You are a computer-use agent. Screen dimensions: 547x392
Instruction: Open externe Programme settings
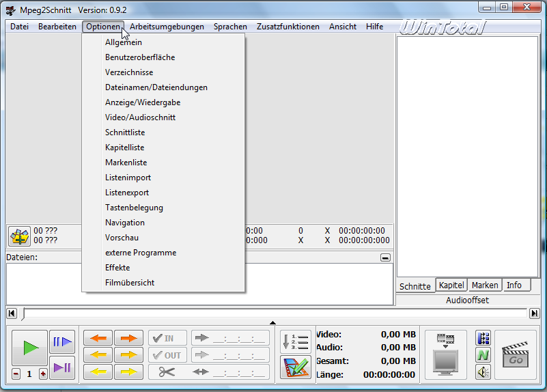coord(163,252)
